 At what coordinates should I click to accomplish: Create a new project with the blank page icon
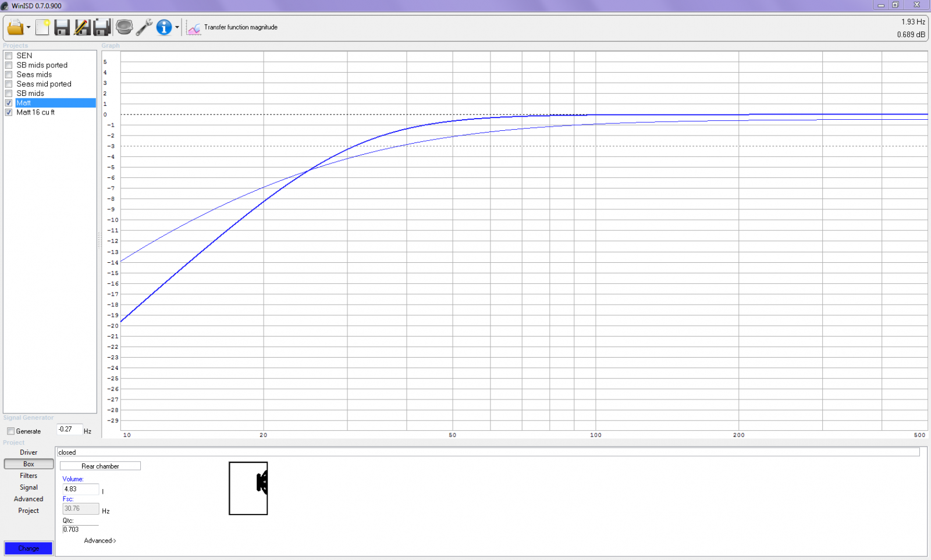(42, 27)
